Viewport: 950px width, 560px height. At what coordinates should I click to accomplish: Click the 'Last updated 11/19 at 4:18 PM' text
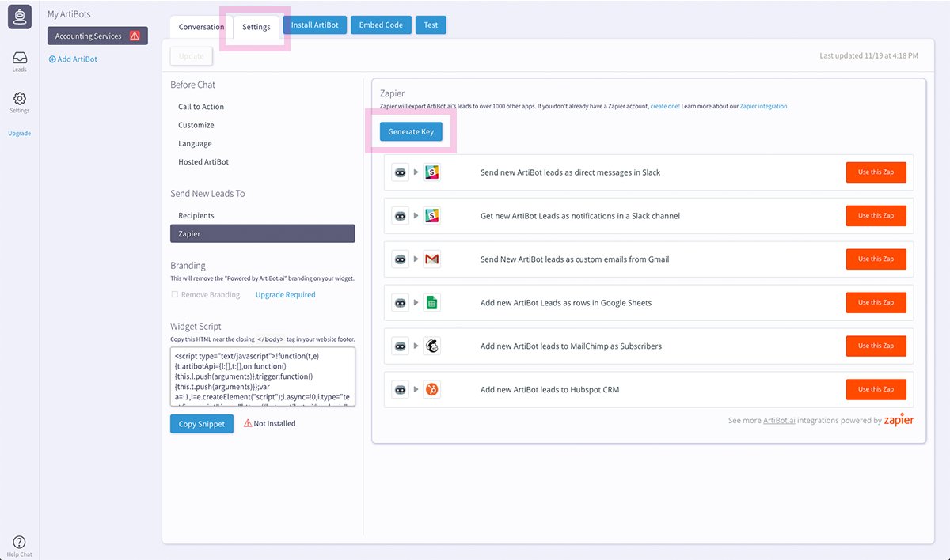[869, 56]
